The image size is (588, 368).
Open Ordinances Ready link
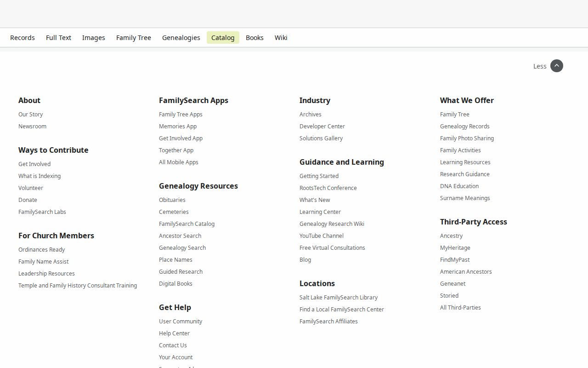click(42, 249)
